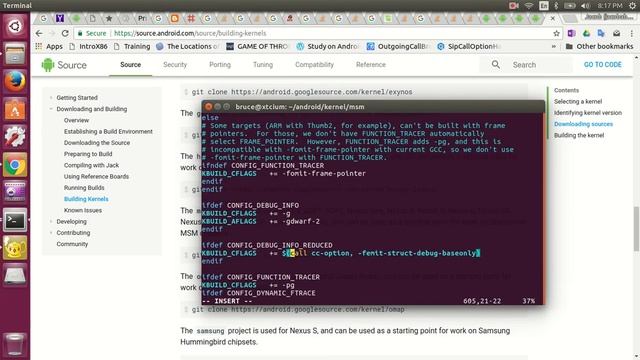Click Chrome back arrow
The image size is (640, 360).
pos(39,33)
